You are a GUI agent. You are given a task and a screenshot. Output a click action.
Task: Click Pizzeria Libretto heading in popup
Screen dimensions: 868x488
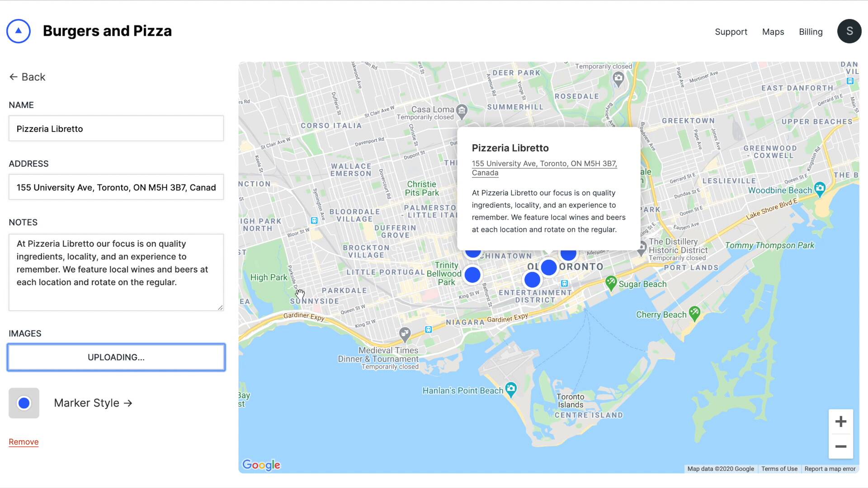pyautogui.click(x=510, y=148)
